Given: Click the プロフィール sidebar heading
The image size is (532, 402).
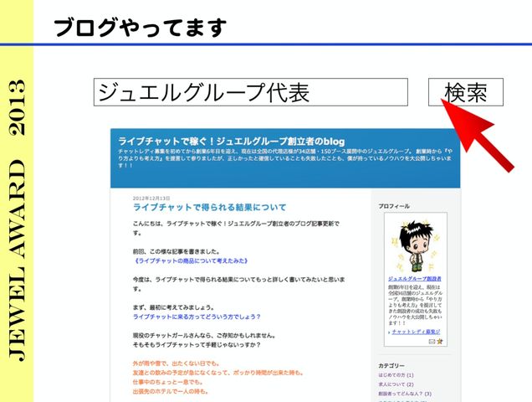Looking at the screenshot, I should (x=394, y=206).
